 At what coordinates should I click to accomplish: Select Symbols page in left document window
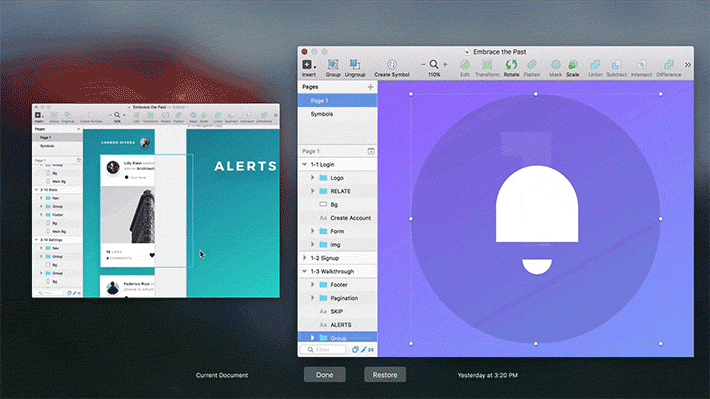(x=58, y=146)
